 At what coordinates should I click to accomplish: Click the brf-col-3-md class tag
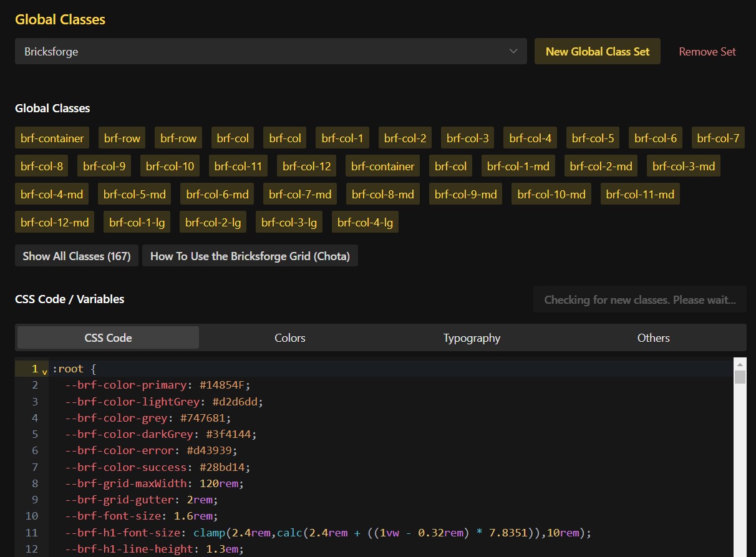click(684, 166)
